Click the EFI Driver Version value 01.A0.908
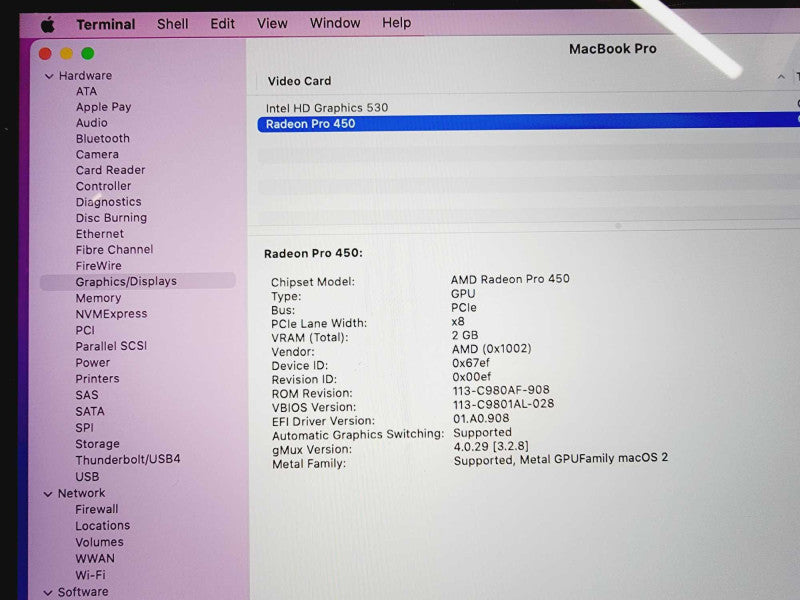 click(x=481, y=418)
